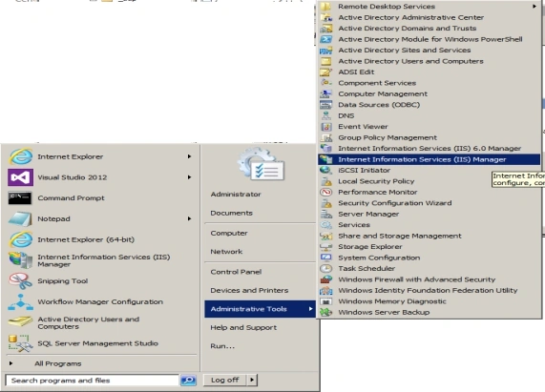Viewport: 545px width, 392px height.
Task: Open Computer link
Action: point(229,233)
